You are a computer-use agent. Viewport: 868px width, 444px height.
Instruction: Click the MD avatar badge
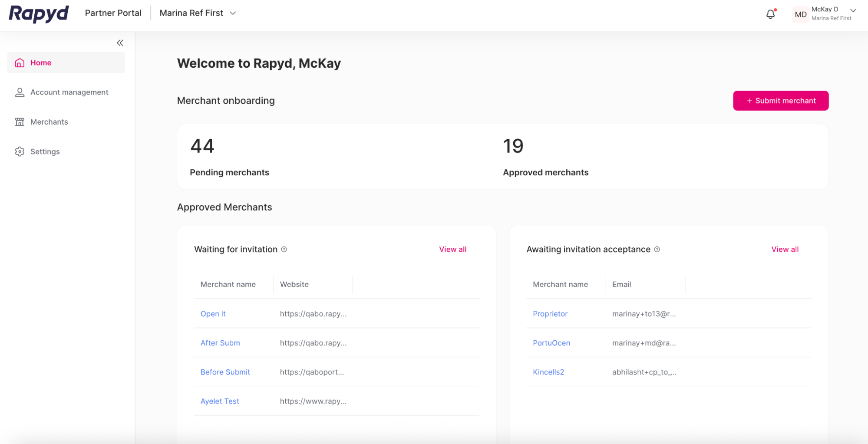(800, 14)
